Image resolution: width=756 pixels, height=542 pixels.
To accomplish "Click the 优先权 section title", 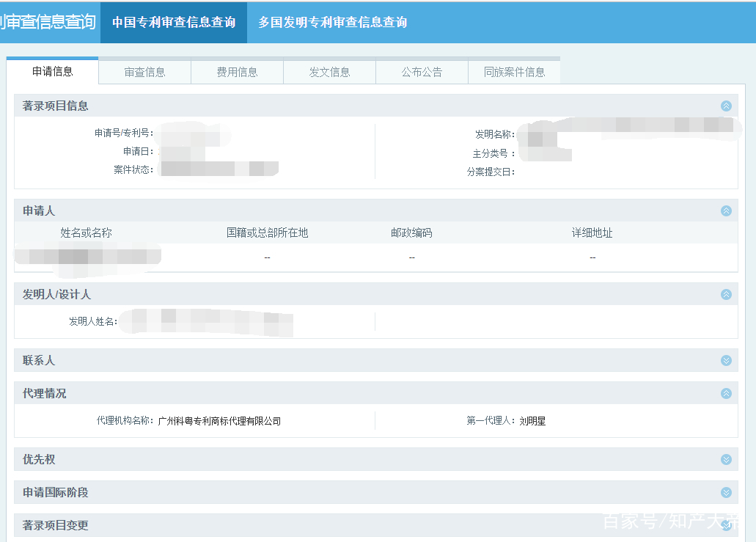I will pos(39,460).
